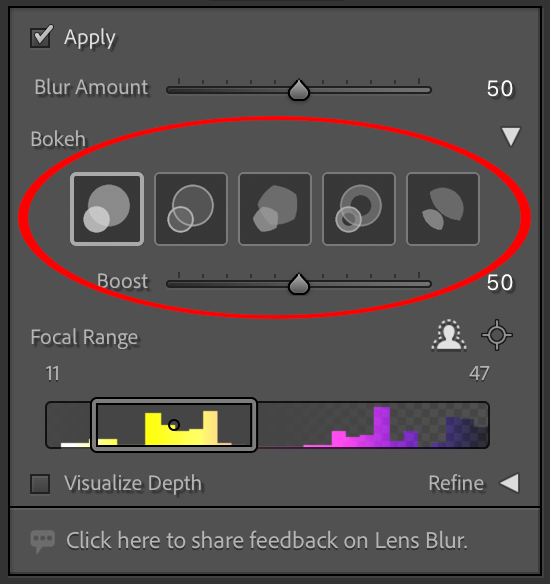This screenshot has height=584, width=550.
Task: Enable the Visualize Depth checkbox
Action: coord(40,484)
